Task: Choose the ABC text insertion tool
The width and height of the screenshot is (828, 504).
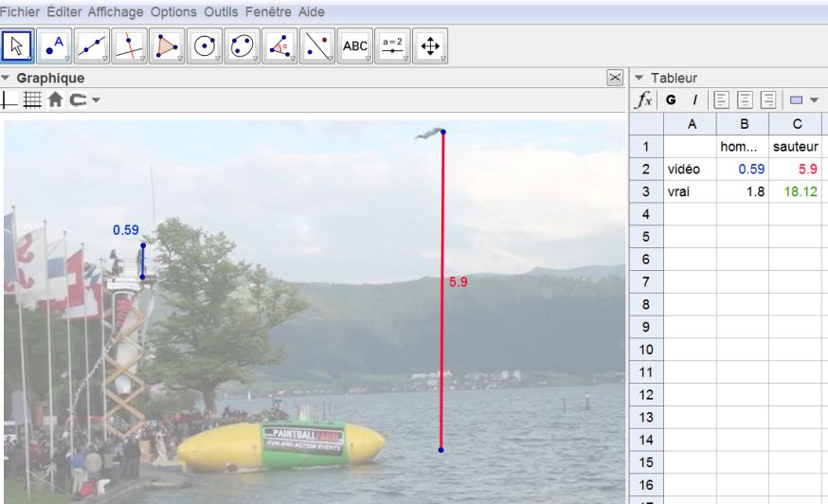Action: [x=354, y=46]
